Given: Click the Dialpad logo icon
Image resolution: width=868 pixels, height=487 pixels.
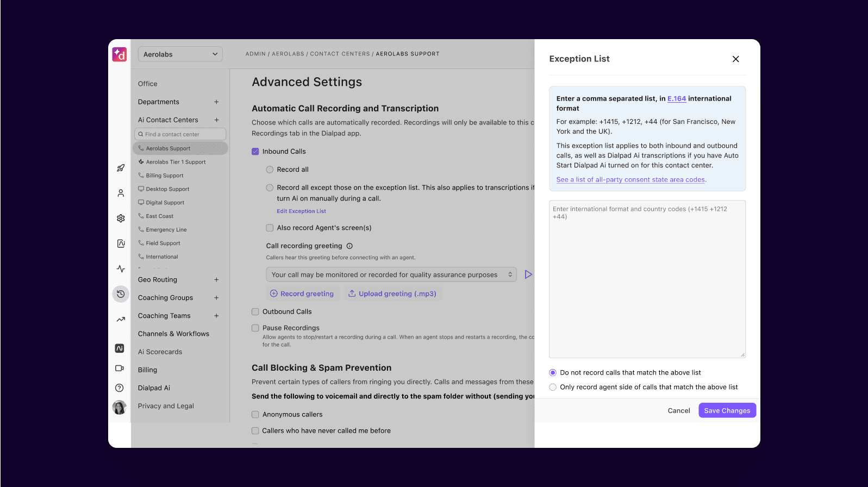Looking at the screenshot, I should [x=120, y=54].
